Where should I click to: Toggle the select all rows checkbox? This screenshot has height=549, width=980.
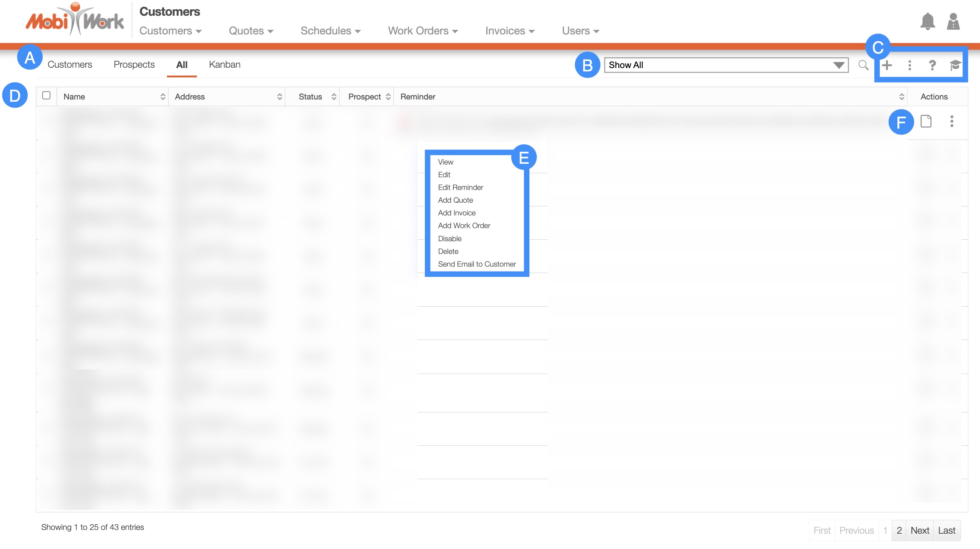[46, 95]
